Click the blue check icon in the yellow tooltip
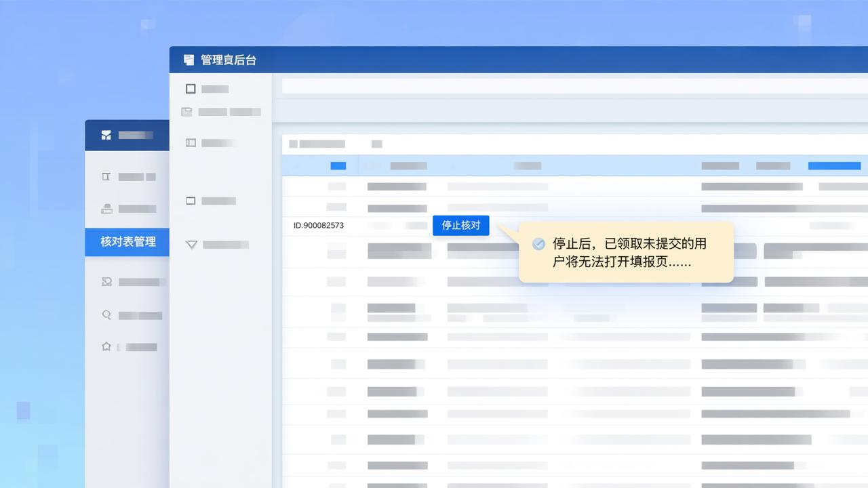This screenshot has height=488, width=868. click(x=538, y=244)
